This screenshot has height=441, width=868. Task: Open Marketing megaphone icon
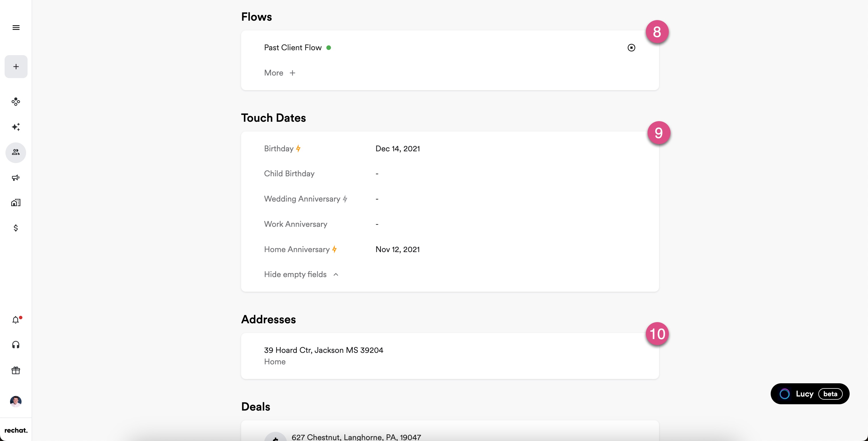click(16, 178)
